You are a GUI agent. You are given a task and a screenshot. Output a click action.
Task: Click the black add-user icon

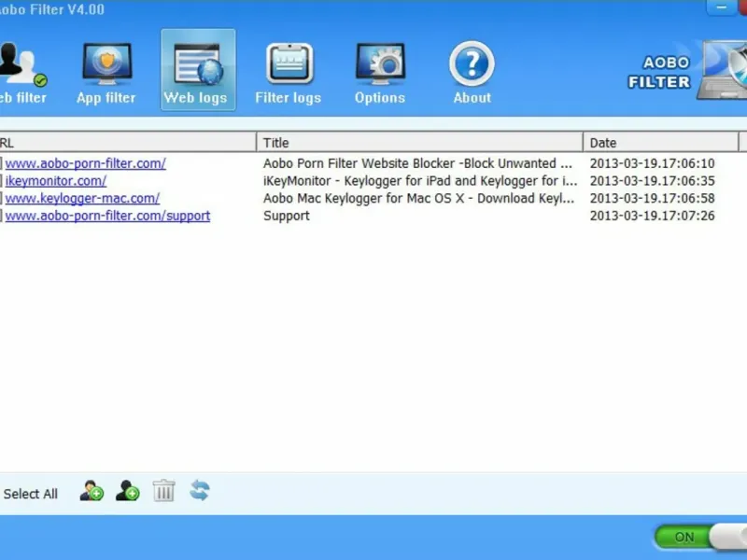[127, 491]
